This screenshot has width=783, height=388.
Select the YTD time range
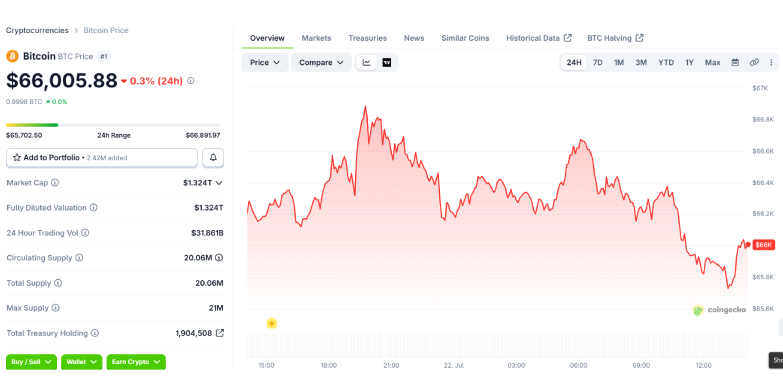pyautogui.click(x=666, y=62)
